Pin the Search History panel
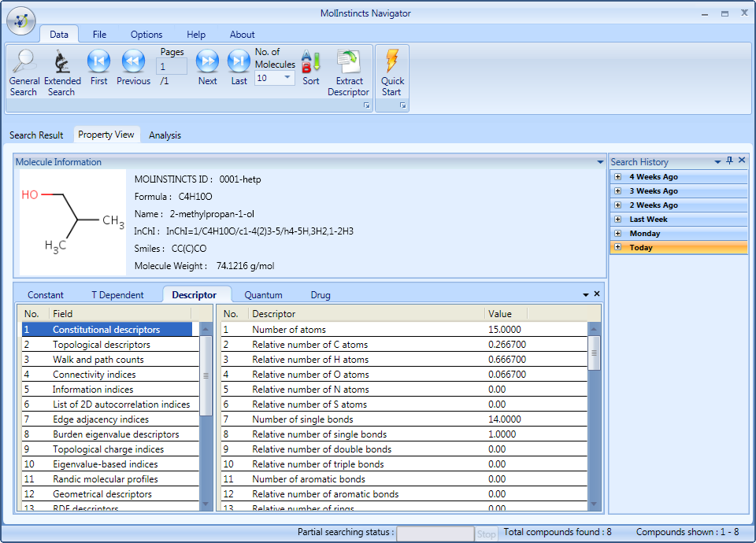Viewport: 756px width, 543px height. [729, 161]
